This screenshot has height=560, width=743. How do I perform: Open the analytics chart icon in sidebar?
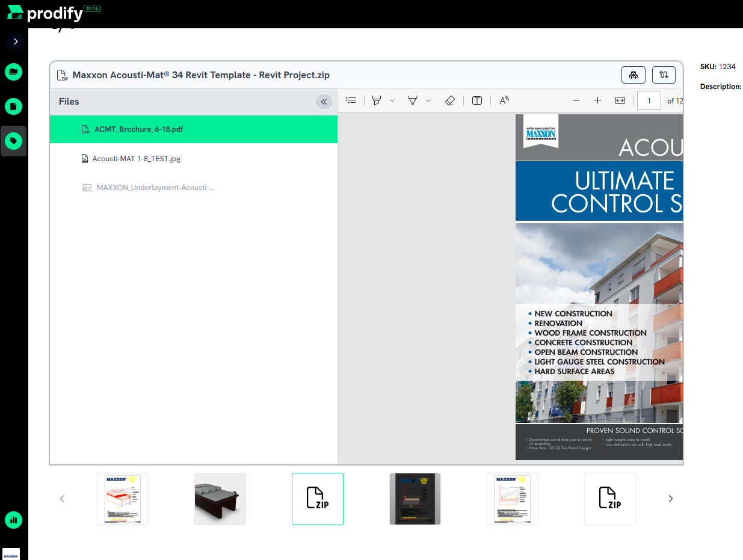(14, 520)
